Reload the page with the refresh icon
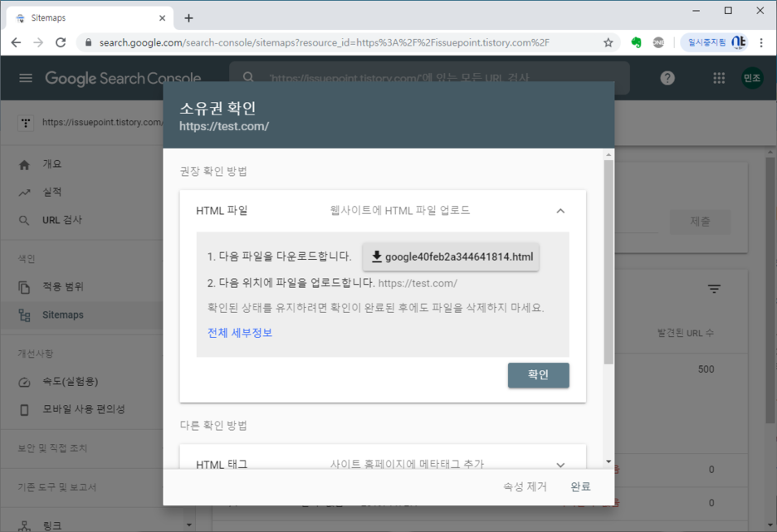 (61, 42)
